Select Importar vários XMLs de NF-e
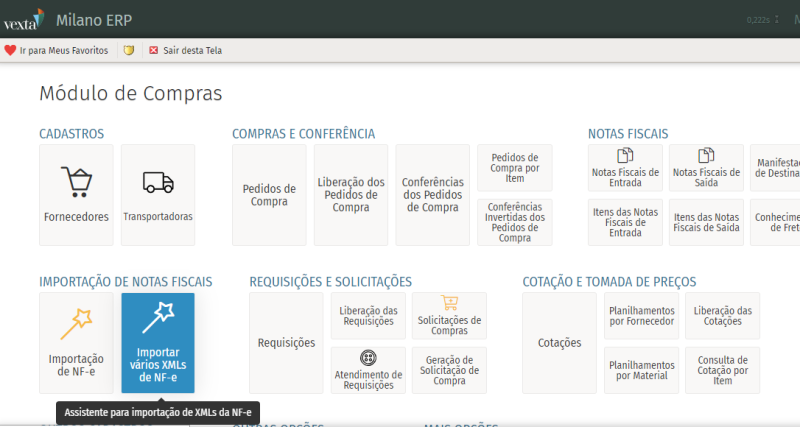Image resolution: width=800 pixels, height=427 pixels. tap(158, 343)
